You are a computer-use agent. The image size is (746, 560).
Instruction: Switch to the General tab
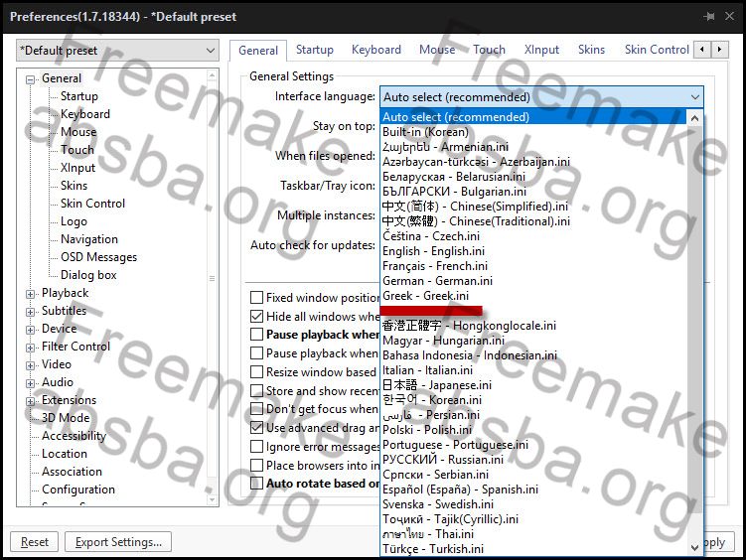click(x=258, y=51)
